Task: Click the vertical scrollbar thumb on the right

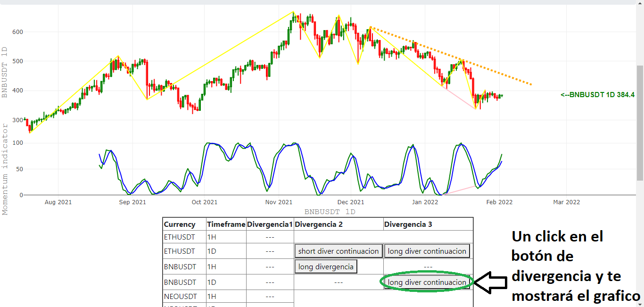Action: 640,123
